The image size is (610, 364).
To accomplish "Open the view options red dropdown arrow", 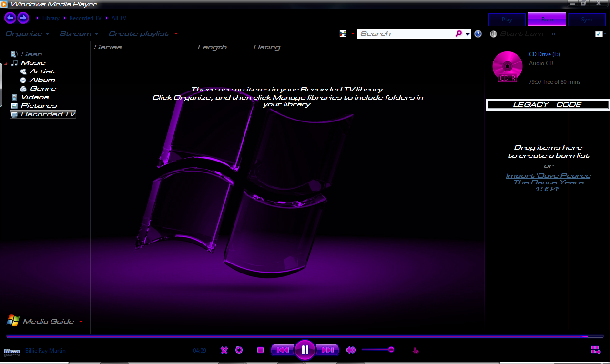I will [353, 34].
